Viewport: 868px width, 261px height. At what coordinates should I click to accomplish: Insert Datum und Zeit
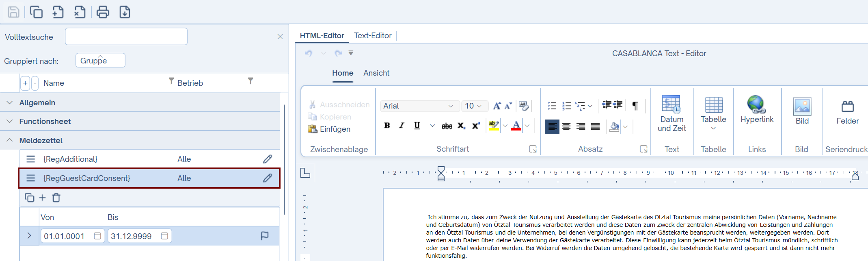point(672,114)
